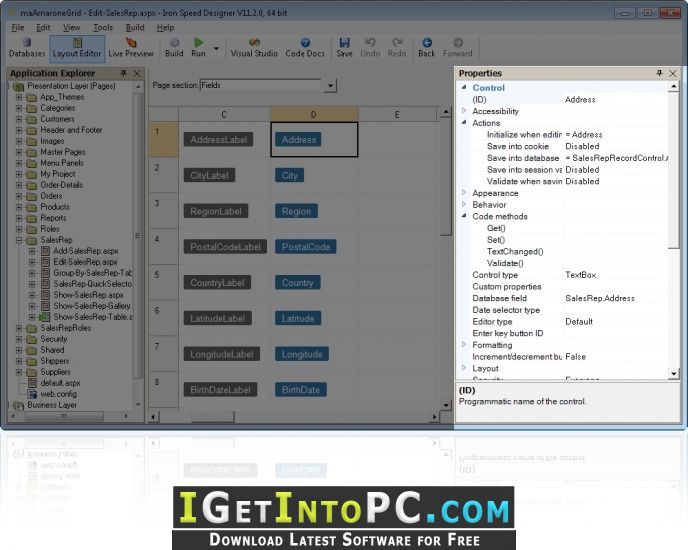Image resolution: width=688 pixels, height=550 pixels.
Task: Open Edit-SalesRep.aspx in the tree
Action: pyautogui.click(x=85, y=262)
